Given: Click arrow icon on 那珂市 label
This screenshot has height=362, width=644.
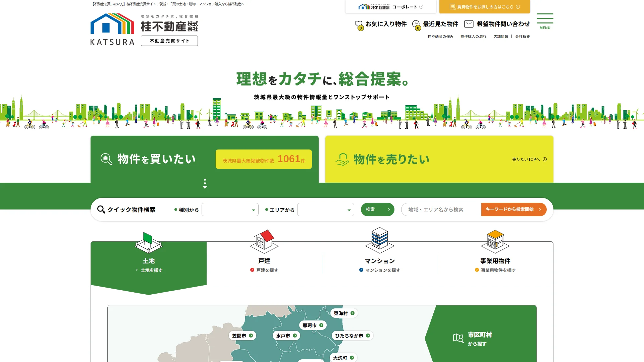Looking at the screenshot, I should pyautogui.click(x=321, y=325).
